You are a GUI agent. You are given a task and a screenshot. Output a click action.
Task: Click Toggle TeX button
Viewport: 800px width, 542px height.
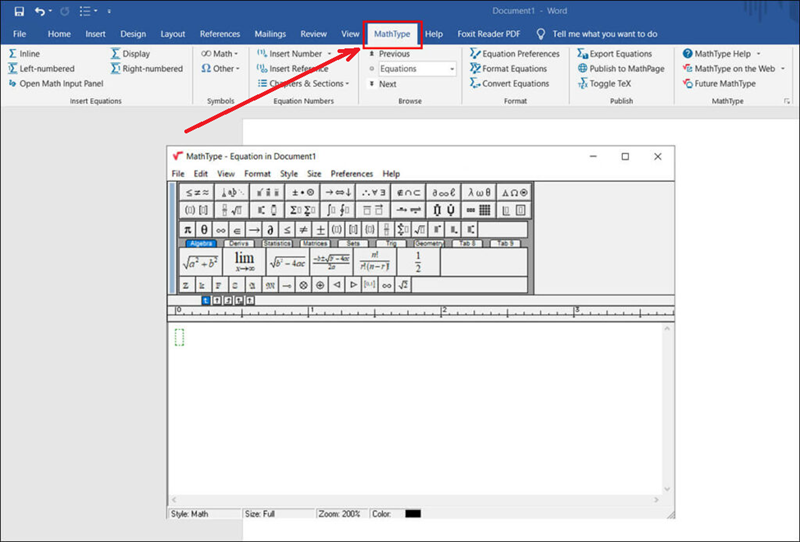605,83
